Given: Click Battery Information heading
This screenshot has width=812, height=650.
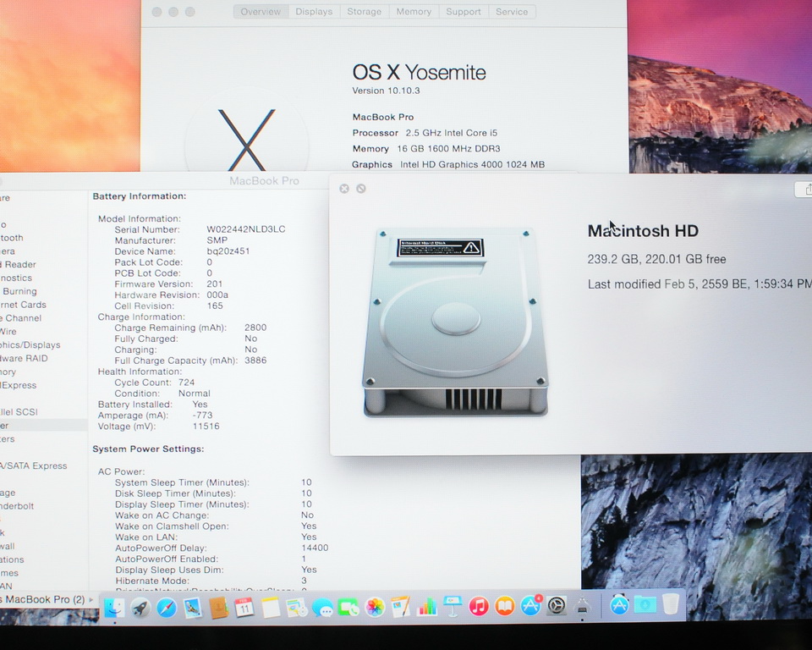Looking at the screenshot, I should (140, 196).
